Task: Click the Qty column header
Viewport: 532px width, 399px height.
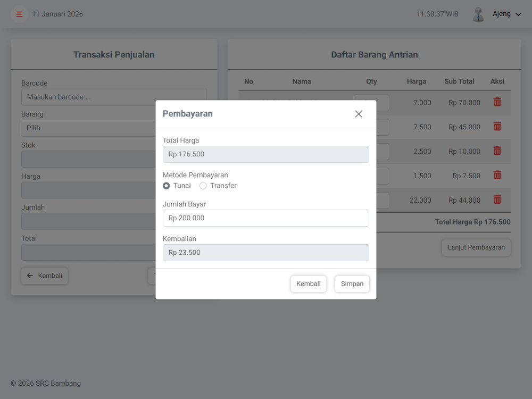Action: coord(371,81)
